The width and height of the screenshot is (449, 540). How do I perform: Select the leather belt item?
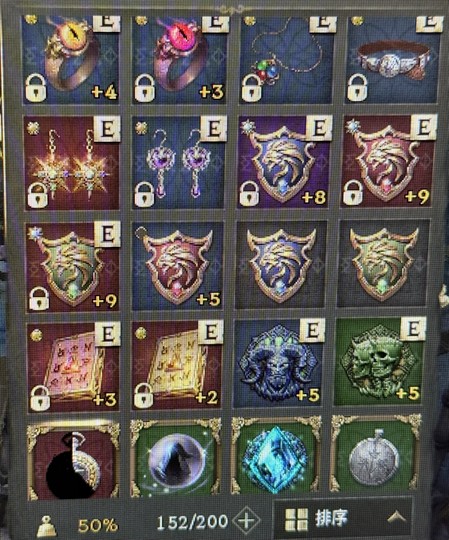click(393, 59)
